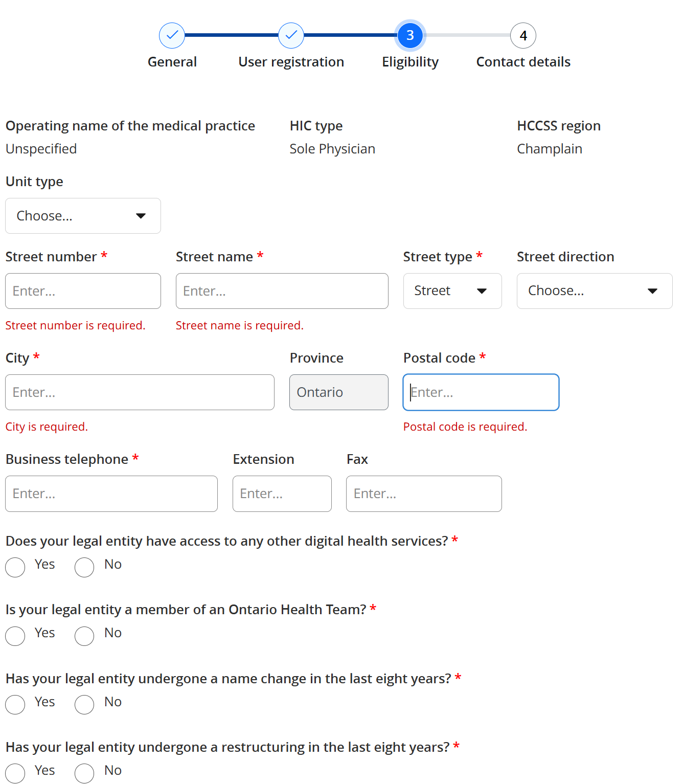The image size is (684, 784).
Task: Go to the User registration step label
Action: [x=291, y=62]
